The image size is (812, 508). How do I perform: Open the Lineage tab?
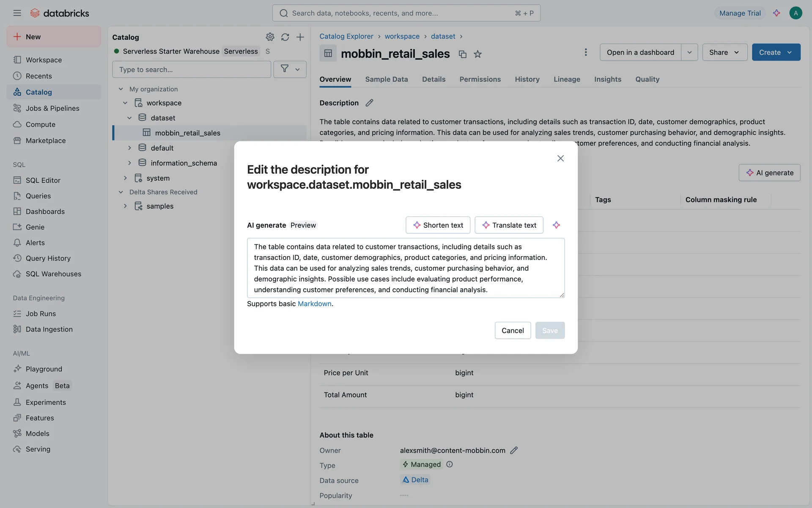click(x=567, y=79)
